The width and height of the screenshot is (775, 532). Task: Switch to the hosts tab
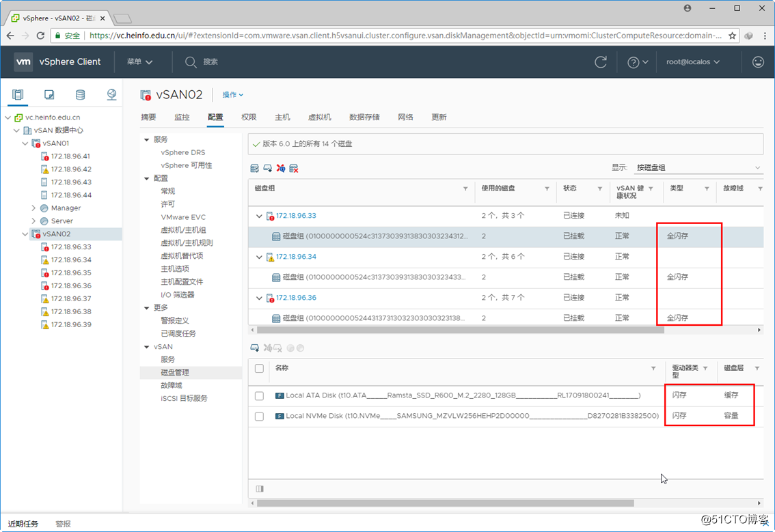(282, 117)
